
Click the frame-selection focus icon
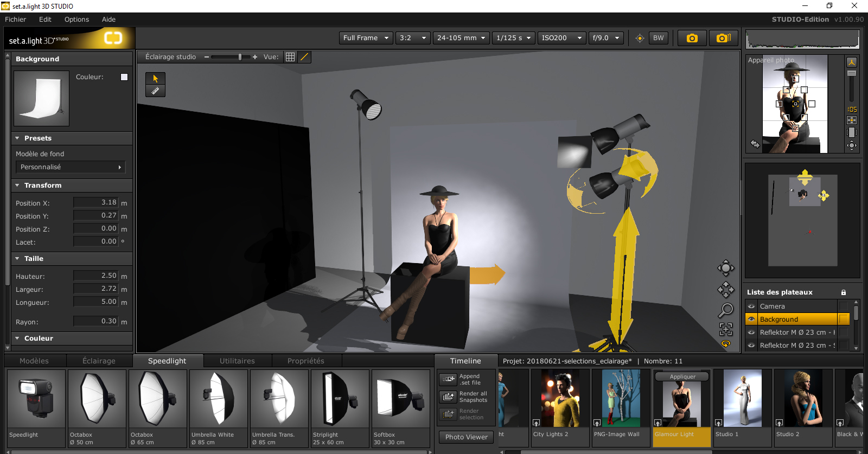(x=726, y=329)
